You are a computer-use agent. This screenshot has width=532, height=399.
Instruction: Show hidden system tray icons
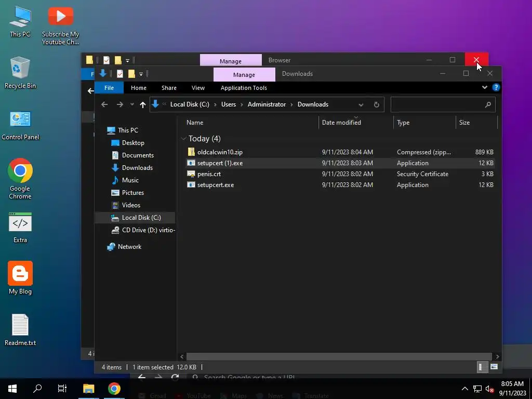(x=465, y=389)
